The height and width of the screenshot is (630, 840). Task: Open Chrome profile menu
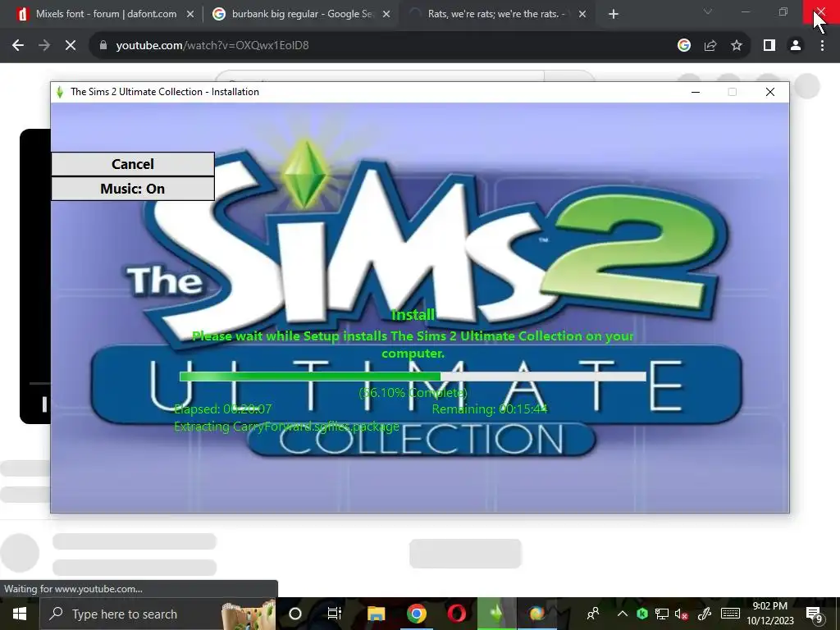coord(796,46)
